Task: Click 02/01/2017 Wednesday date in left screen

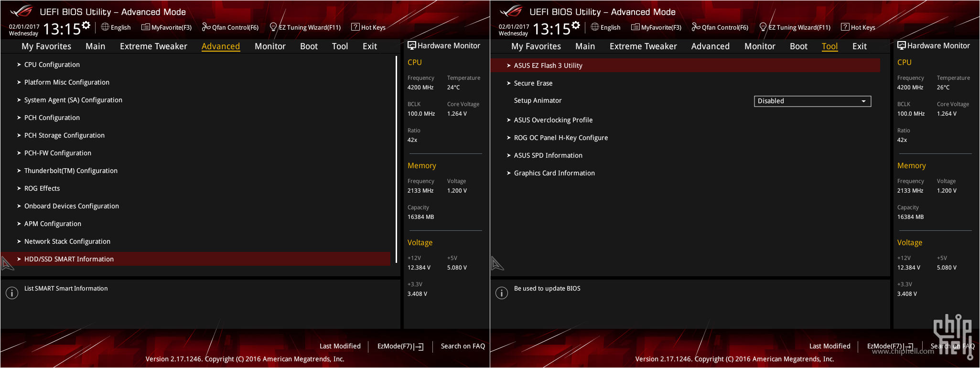Action: point(24,30)
